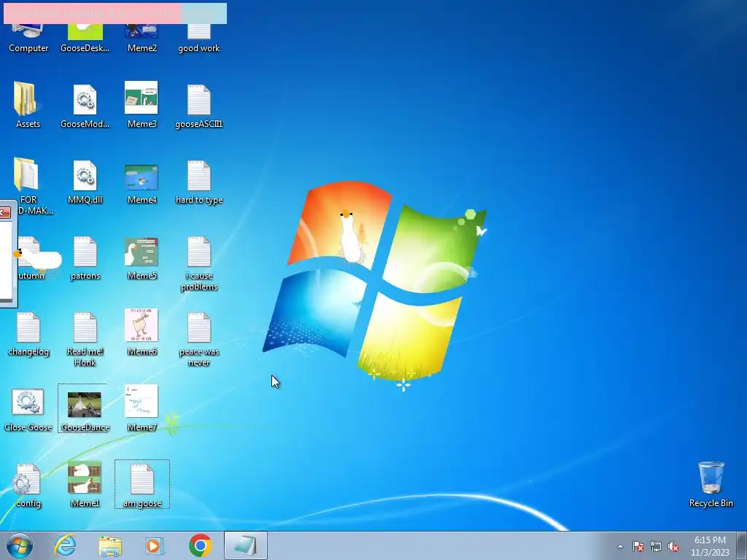Select the peace was never file
This screenshot has height=560, width=747.
[198, 338]
